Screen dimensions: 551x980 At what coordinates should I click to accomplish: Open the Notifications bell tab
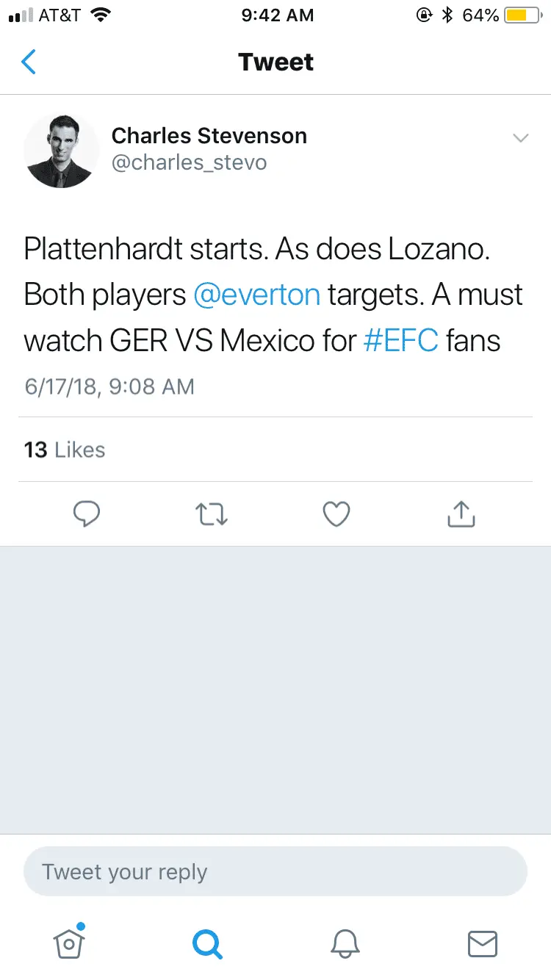[345, 943]
